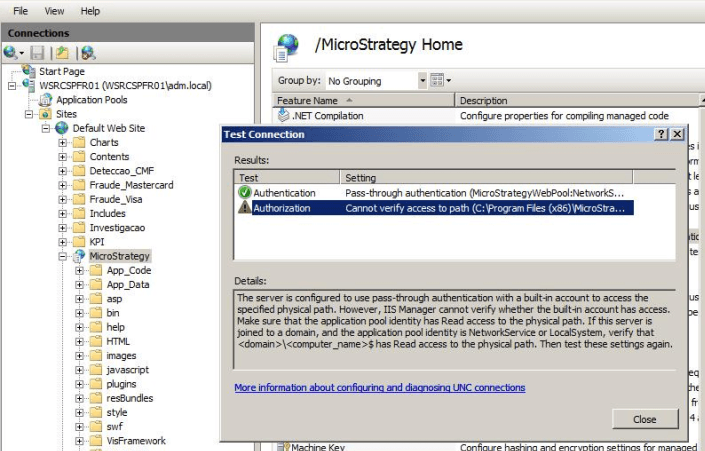This screenshot has height=451, width=705.
Task: Click the Description column header
Action: [577, 101]
